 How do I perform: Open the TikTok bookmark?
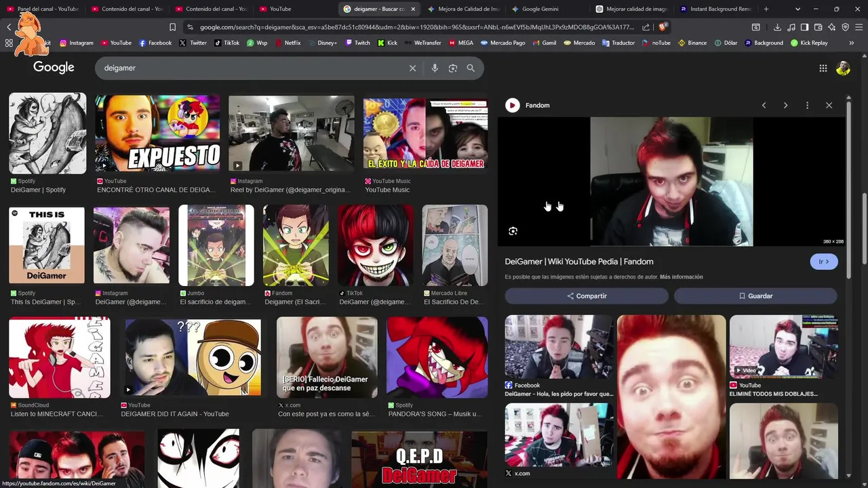(x=226, y=43)
